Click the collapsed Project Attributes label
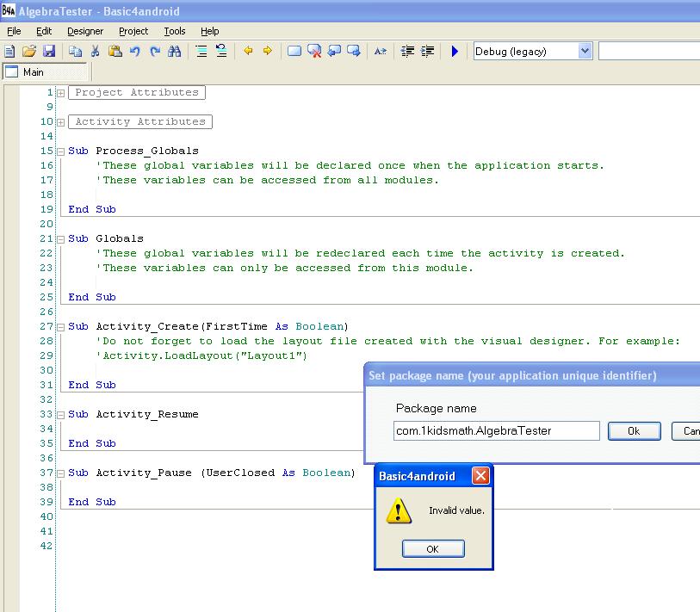 tap(137, 92)
